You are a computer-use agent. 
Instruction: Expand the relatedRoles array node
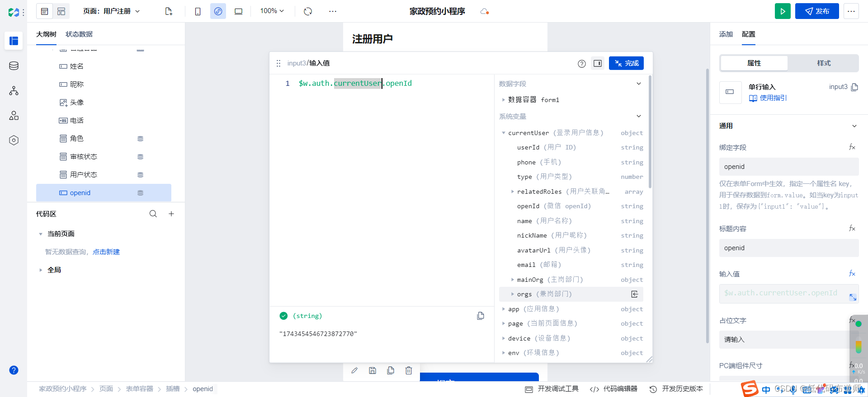(x=512, y=191)
